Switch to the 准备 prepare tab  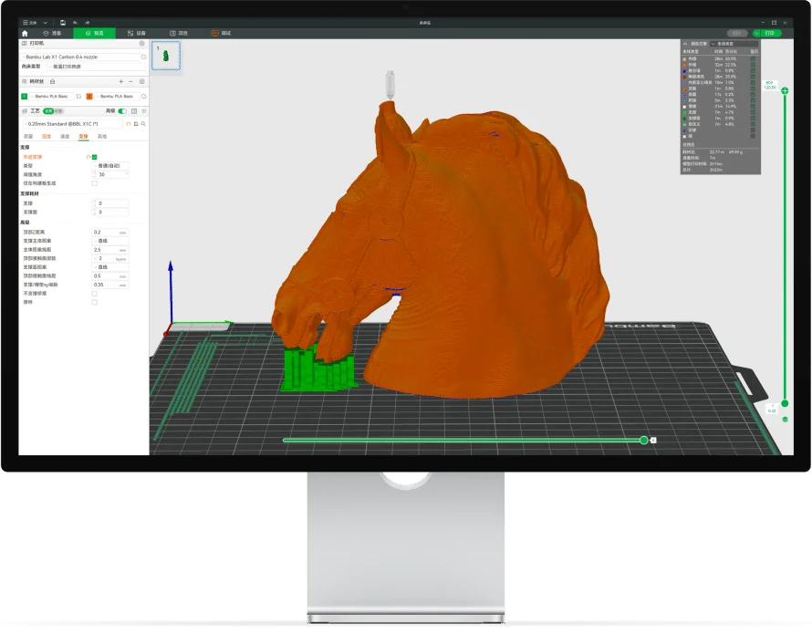click(52, 33)
